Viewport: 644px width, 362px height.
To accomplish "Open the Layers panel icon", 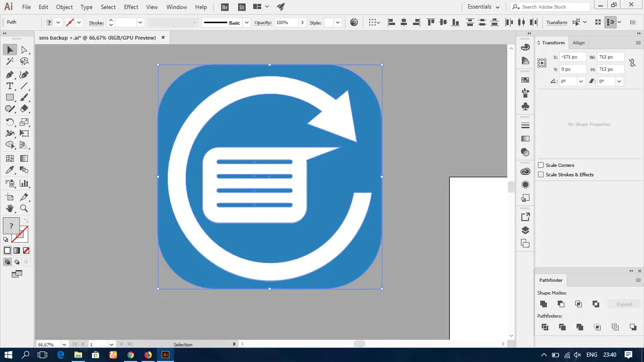I will point(525,230).
